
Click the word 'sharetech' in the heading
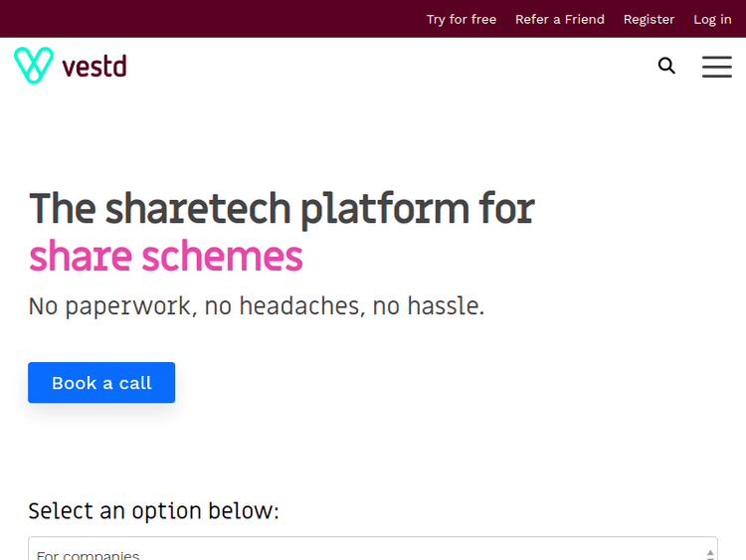pyautogui.click(x=198, y=209)
